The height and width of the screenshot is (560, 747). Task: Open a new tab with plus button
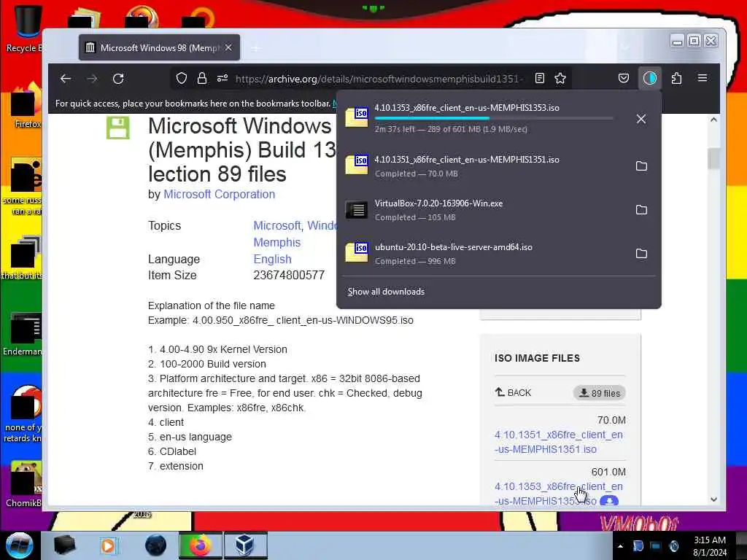256,48
